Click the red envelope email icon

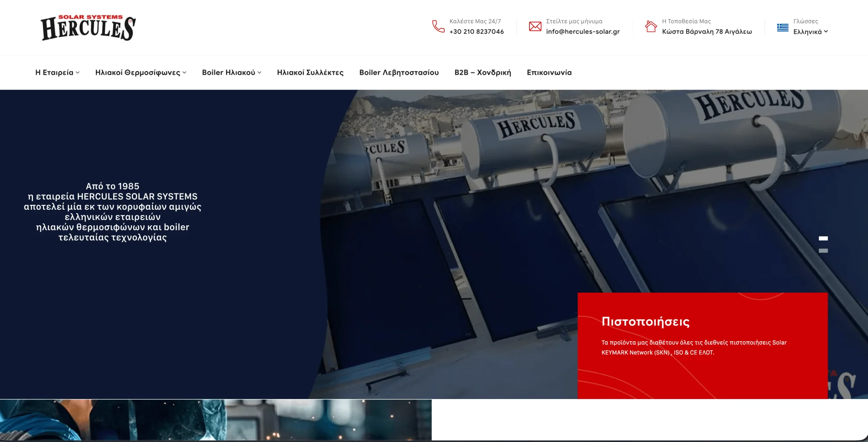click(535, 26)
